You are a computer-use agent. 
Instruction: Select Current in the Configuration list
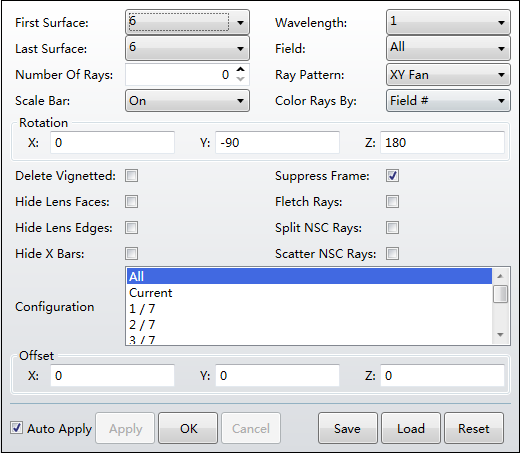click(x=309, y=293)
